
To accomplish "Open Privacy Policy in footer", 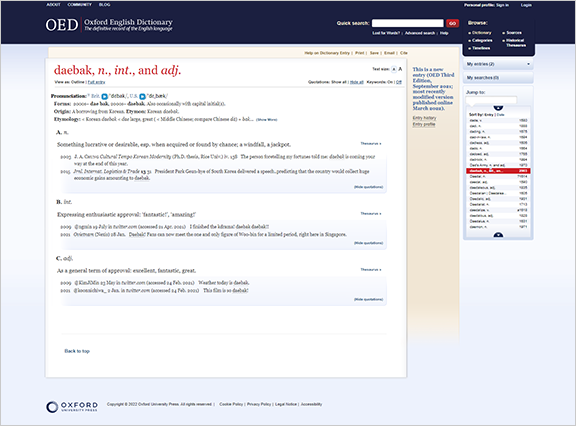I will pos(259,404).
